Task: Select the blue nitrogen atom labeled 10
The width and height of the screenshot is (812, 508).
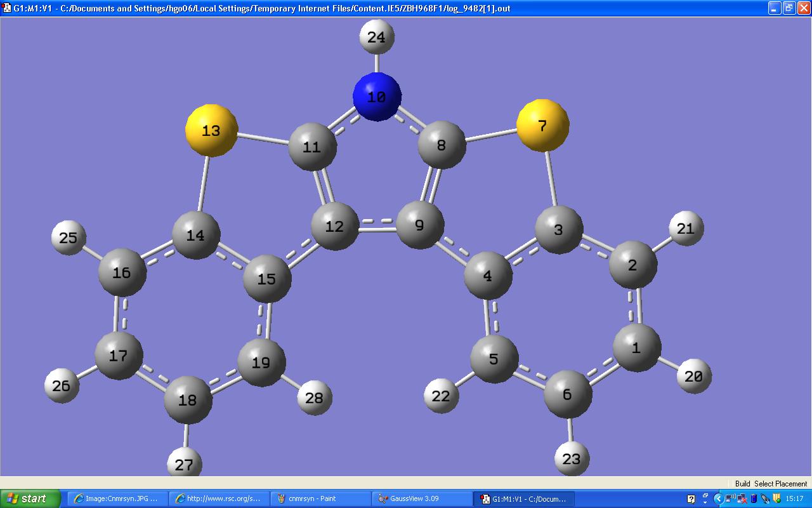Action: (377, 97)
